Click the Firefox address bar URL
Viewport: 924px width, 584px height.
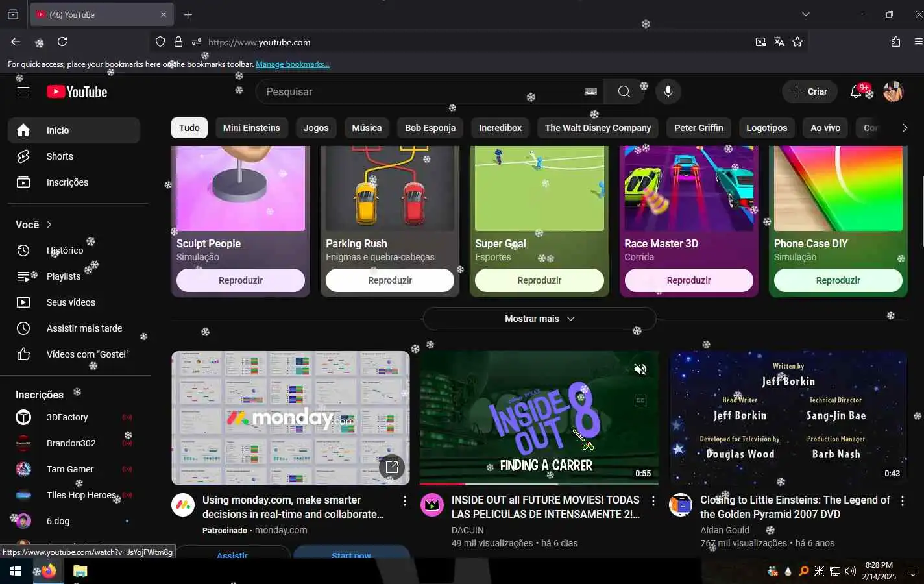260,42
